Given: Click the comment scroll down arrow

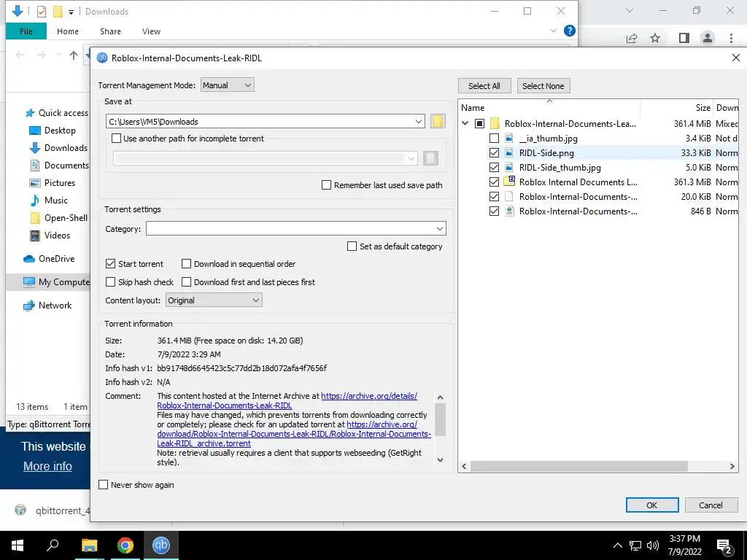Looking at the screenshot, I should (440, 460).
